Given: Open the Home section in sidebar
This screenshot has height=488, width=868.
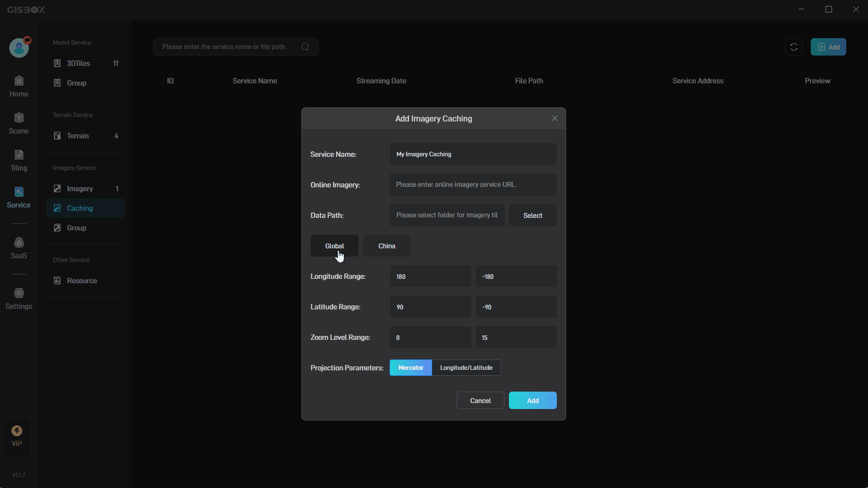Looking at the screenshot, I should [x=19, y=87].
